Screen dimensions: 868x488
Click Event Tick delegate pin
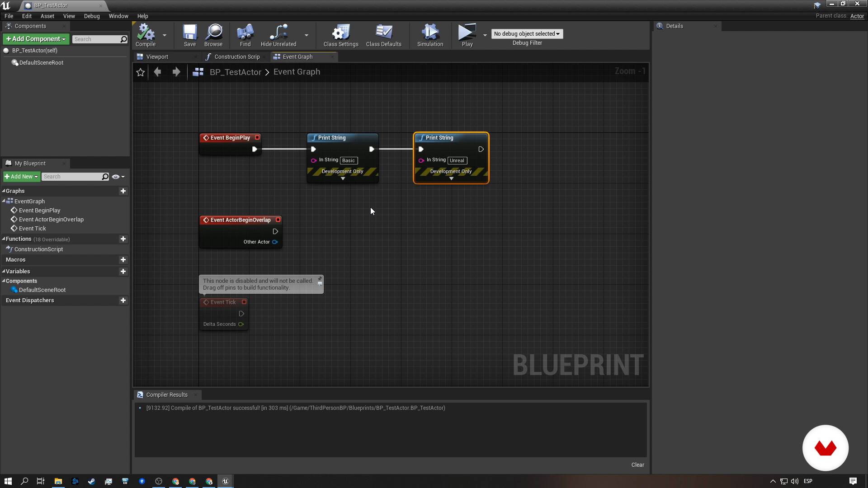tap(244, 302)
